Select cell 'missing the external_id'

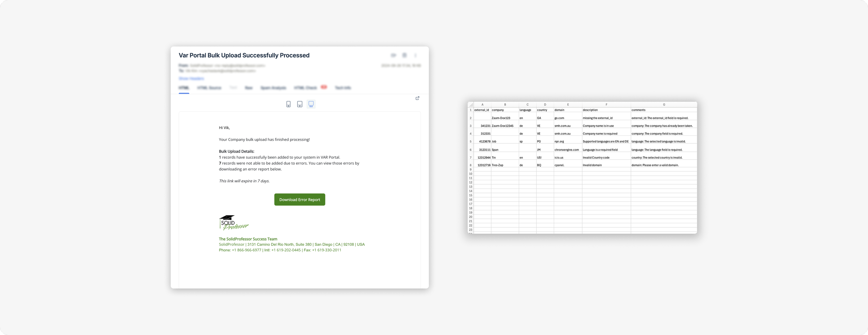607,117
